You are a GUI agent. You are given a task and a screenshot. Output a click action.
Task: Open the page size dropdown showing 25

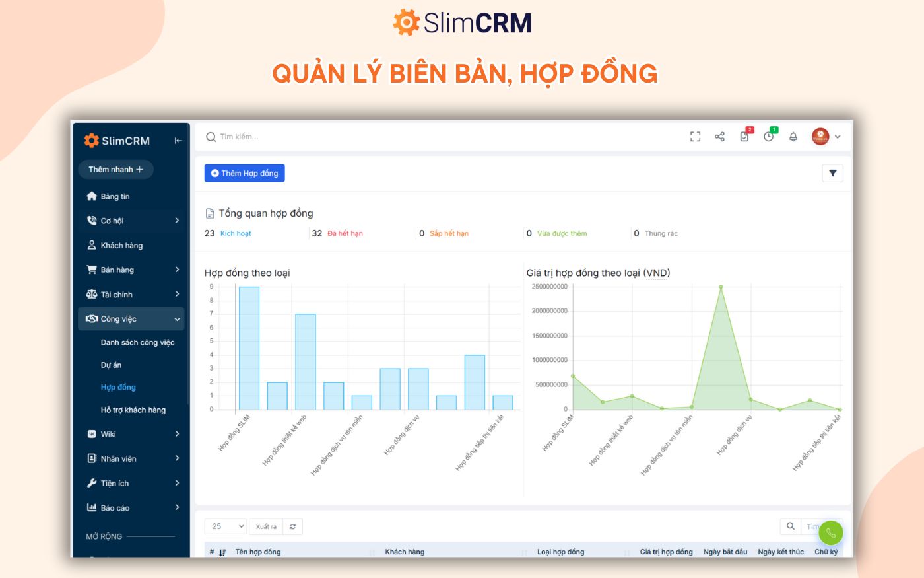point(225,526)
